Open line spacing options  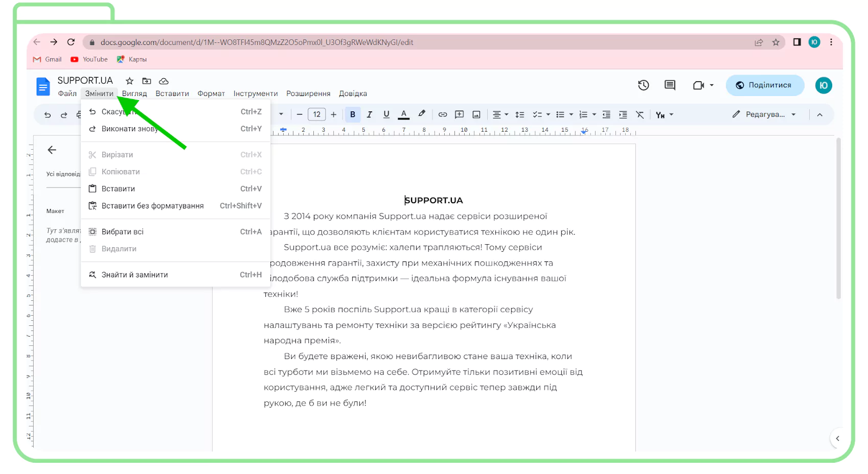click(520, 114)
